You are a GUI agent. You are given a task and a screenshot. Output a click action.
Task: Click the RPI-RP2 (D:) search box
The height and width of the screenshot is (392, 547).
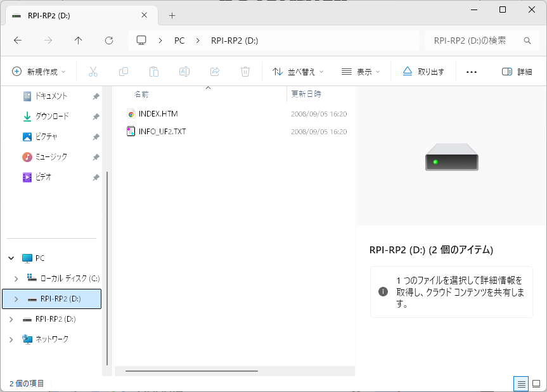tap(479, 41)
